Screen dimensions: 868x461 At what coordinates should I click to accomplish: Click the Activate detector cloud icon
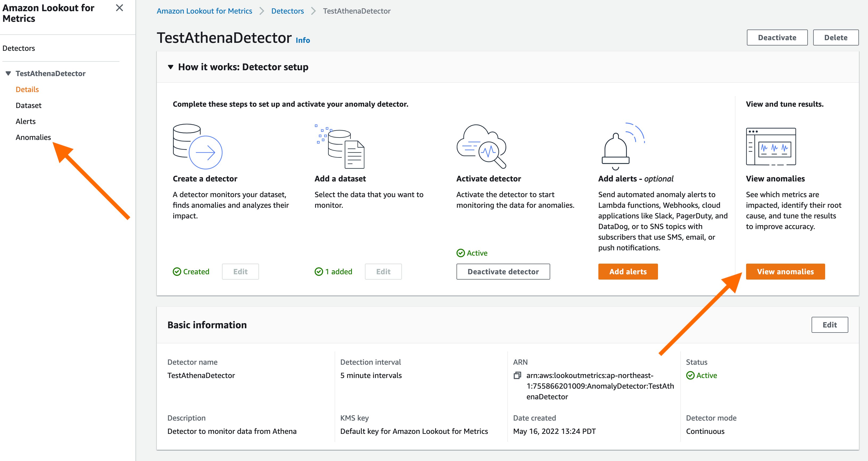481,146
